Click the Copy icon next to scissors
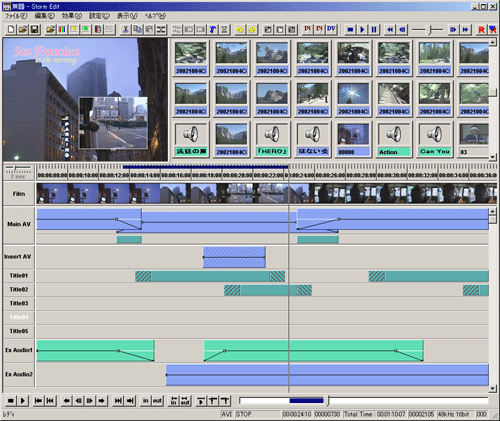The height and width of the screenshot is (421, 500). pos(137,29)
